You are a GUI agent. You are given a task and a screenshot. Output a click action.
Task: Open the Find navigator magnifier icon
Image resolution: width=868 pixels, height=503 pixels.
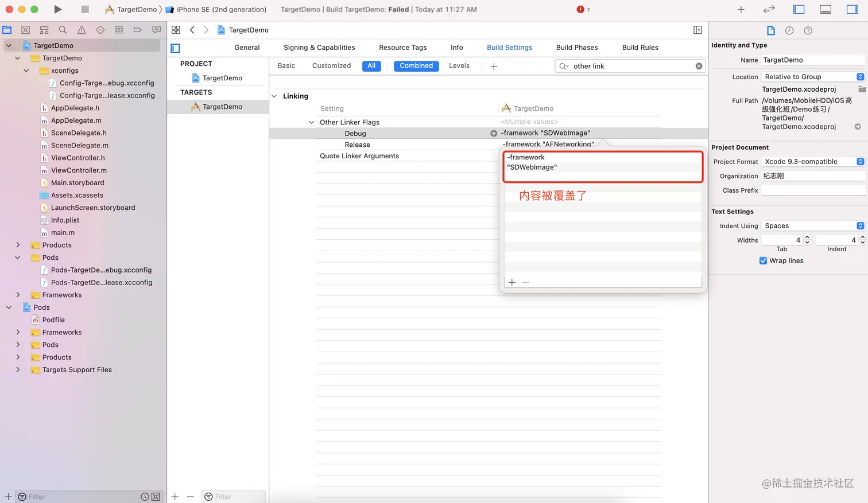tap(63, 30)
